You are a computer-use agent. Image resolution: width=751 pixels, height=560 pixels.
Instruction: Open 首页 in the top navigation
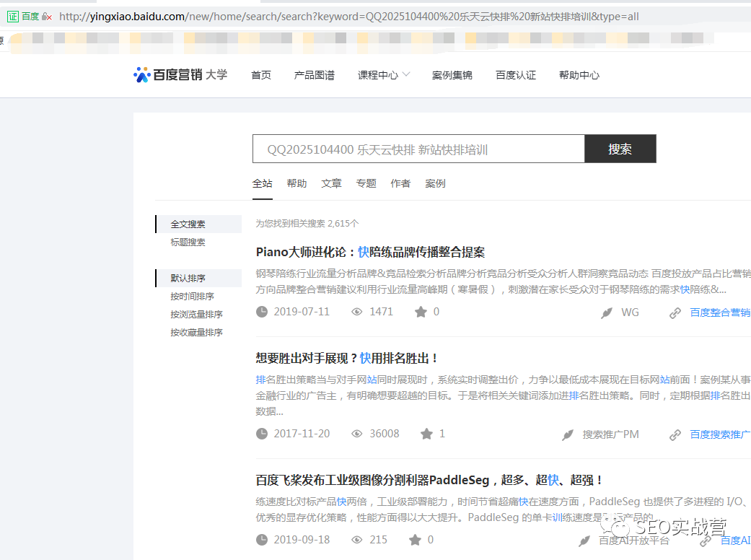261,75
